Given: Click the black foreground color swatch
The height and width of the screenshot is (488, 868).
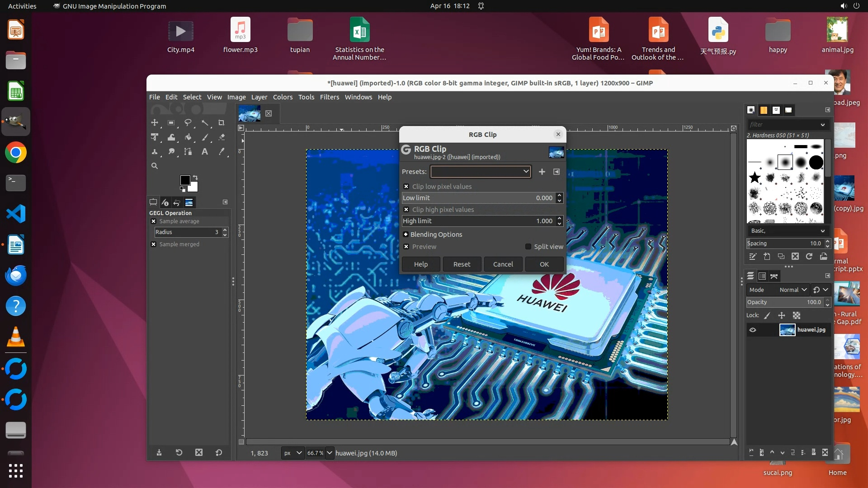Looking at the screenshot, I should coord(185,180).
